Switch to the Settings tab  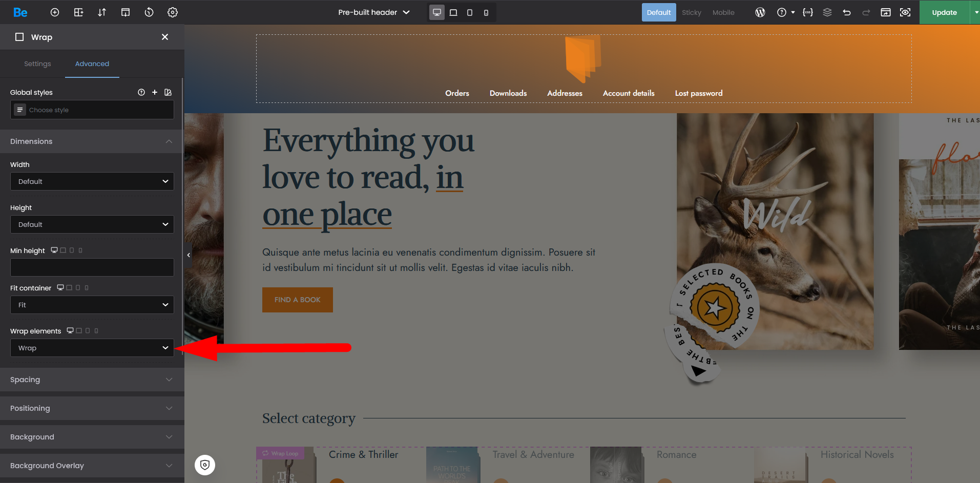tap(37, 64)
